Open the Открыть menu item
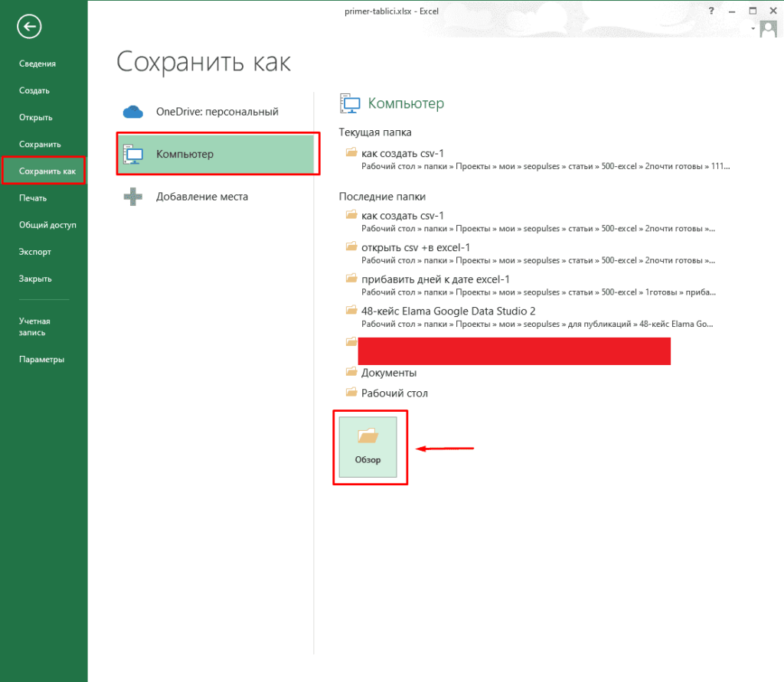The height and width of the screenshot is (682, 784). [36, 117]
